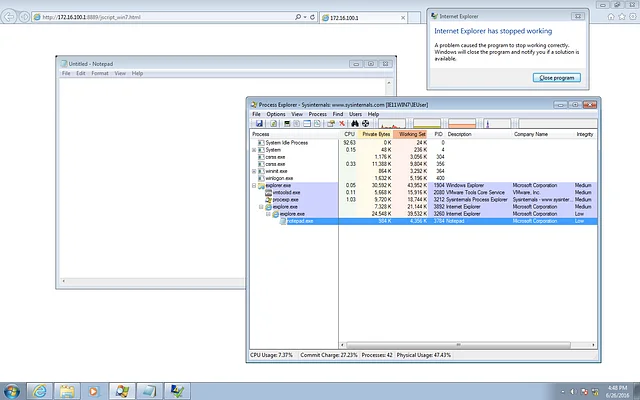Open the Format menu in Notepad
640x400 pixels.
click(100, 73)
